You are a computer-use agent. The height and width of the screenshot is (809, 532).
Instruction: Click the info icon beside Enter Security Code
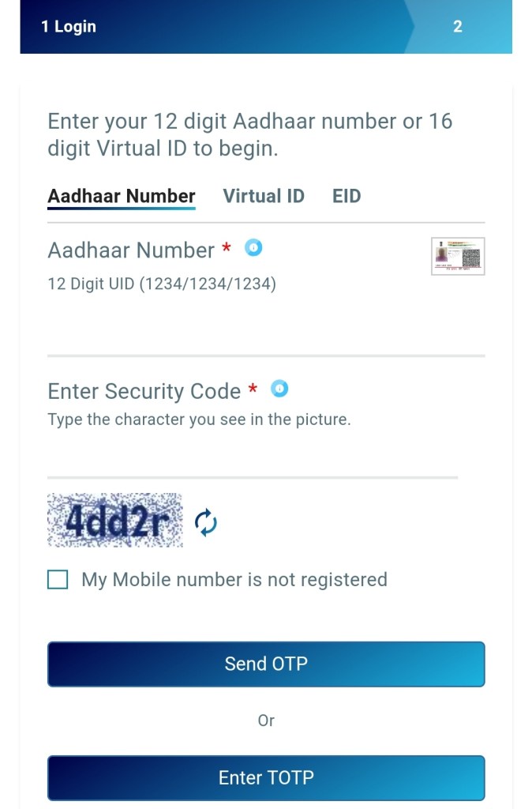[279, 389]
